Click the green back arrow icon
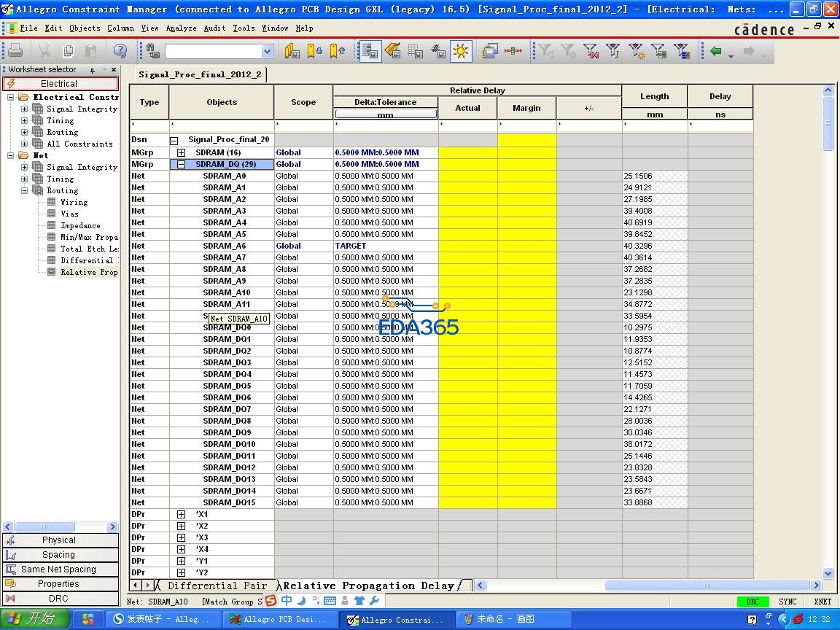This screenshot has width=840, height=630. pos(715,51)
